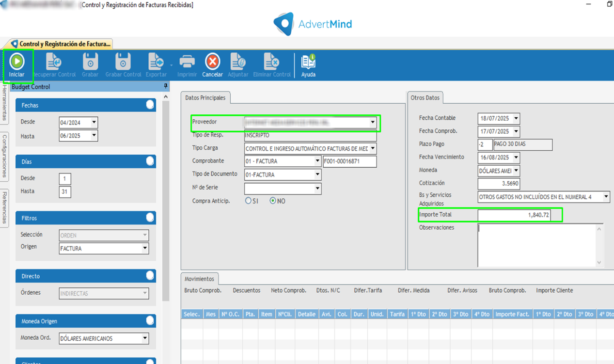Click the Importe Total field 1,840.72
Image resolution: width=614 pixels, height=364 pixels.
[x=514, y=215]
